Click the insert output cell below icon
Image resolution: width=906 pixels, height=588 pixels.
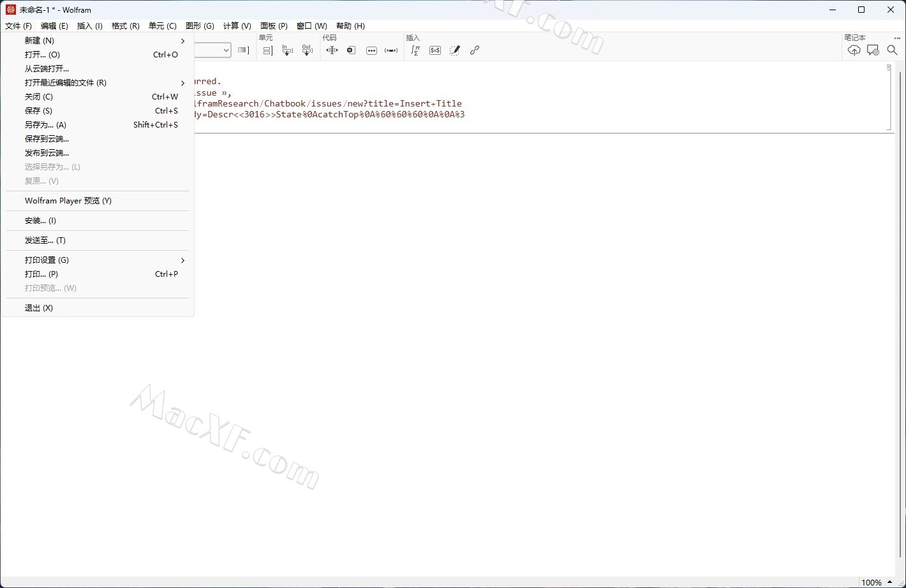pos(307,50)
